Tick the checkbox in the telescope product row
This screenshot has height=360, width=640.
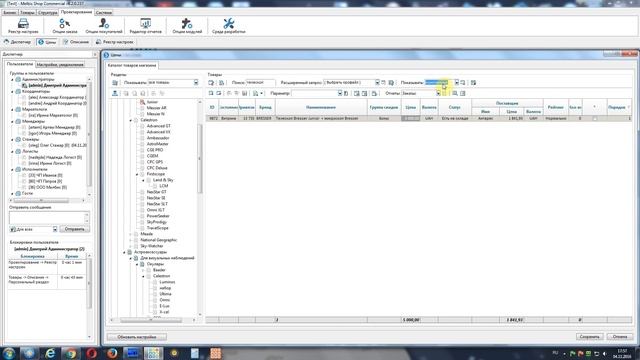coord(595,118)
